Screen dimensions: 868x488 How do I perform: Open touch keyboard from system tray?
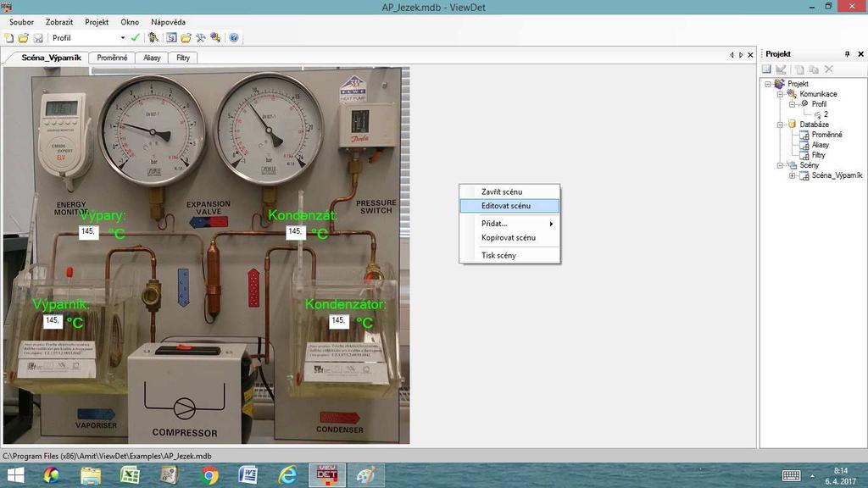[791, 475]
